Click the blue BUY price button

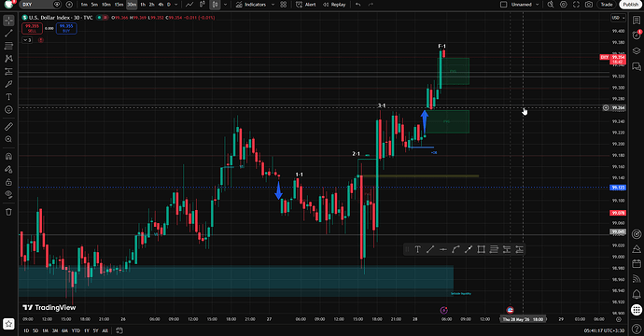pyautogui.click(x=66, y=28)
